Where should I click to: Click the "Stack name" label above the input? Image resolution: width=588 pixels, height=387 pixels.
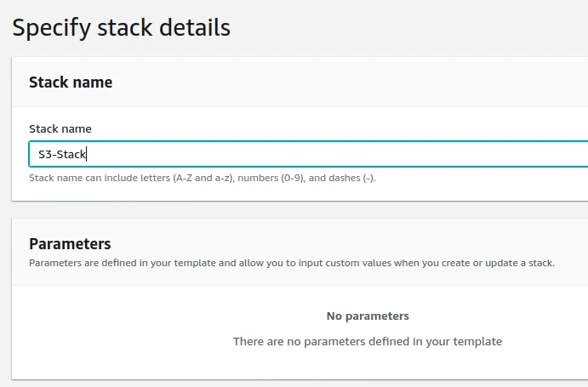point(60,128)
